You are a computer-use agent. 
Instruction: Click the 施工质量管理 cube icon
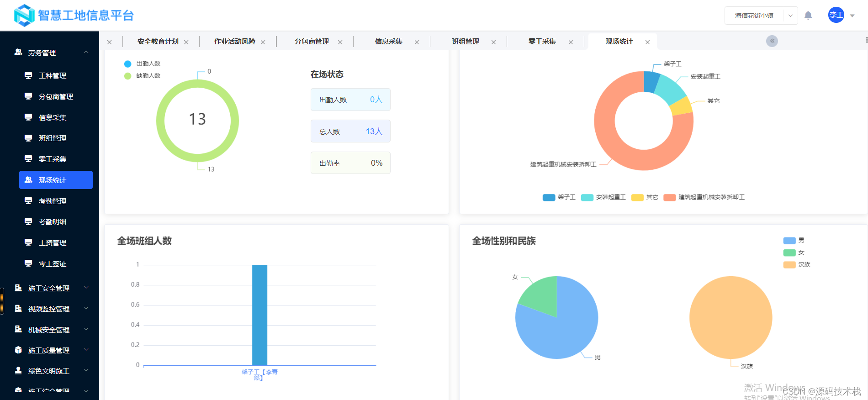(x=18, y=350)
